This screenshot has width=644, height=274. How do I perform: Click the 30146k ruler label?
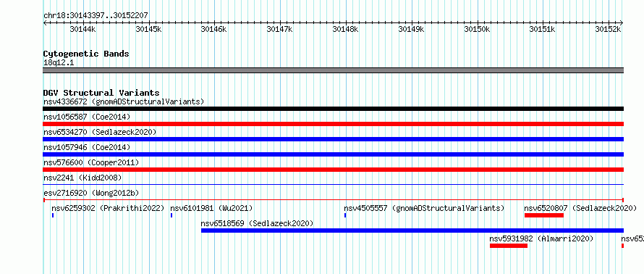[214, 29]
